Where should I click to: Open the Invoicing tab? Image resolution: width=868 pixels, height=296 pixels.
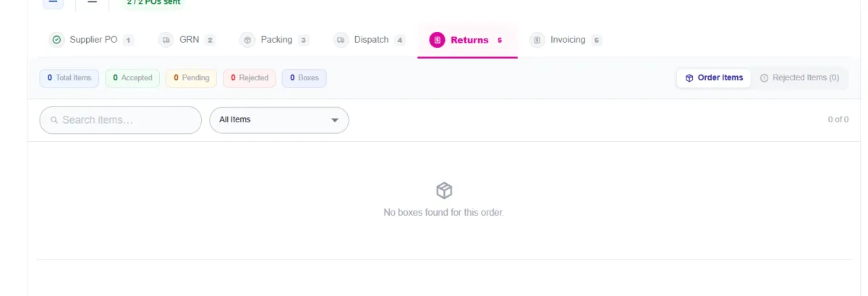click(x=566, y=40)
